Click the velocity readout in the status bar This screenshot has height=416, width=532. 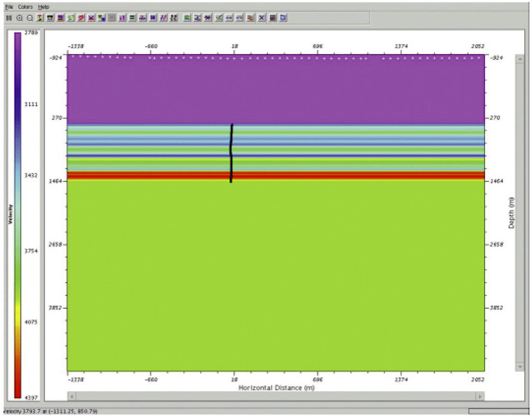tap(50, 411)
